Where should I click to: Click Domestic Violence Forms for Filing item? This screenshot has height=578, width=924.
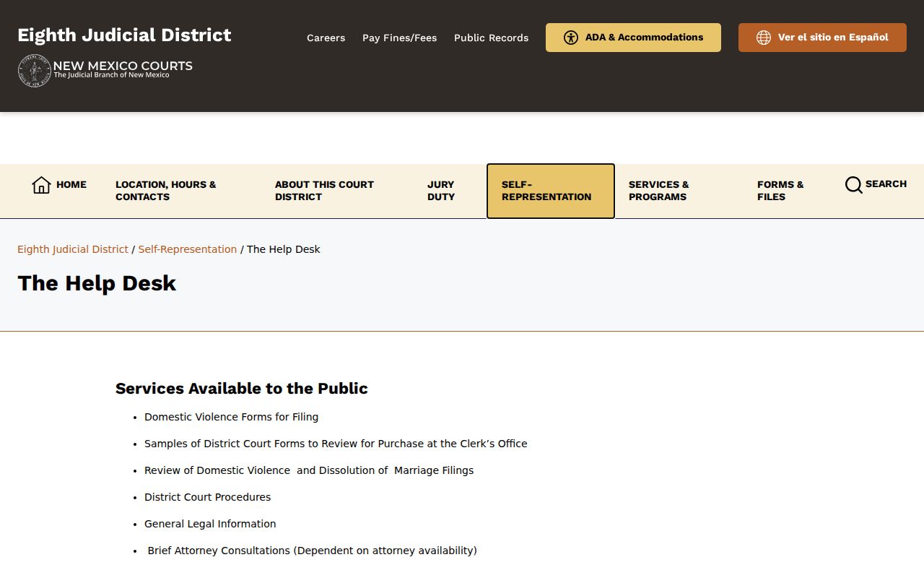tap(231, 417)
